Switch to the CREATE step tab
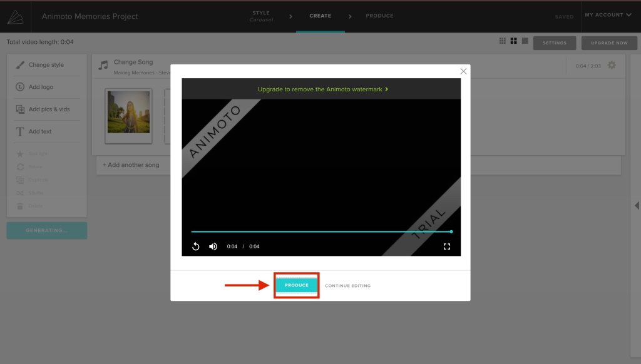This screenshot has width=641, height=364. coord(320,16)
